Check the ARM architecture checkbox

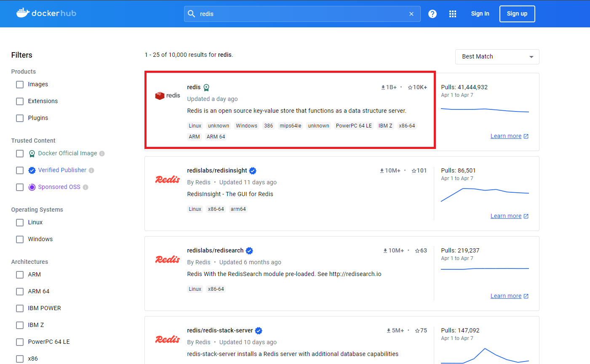click(x=20, y=275)
